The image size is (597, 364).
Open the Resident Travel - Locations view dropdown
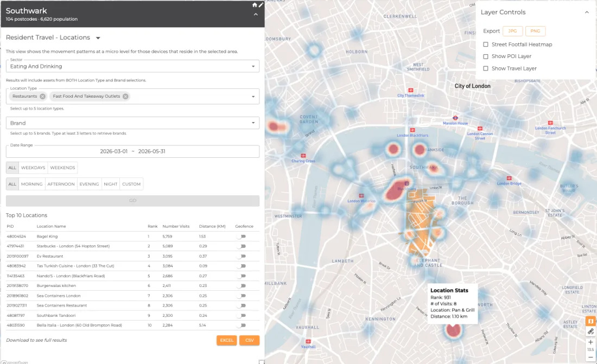(98, 37)
